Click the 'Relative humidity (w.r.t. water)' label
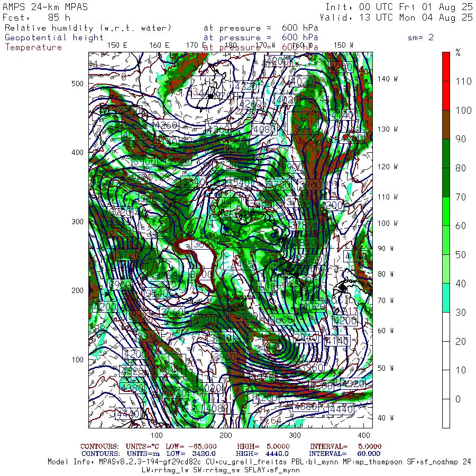This screenshot has height=476, width=476. click(88, 28)
